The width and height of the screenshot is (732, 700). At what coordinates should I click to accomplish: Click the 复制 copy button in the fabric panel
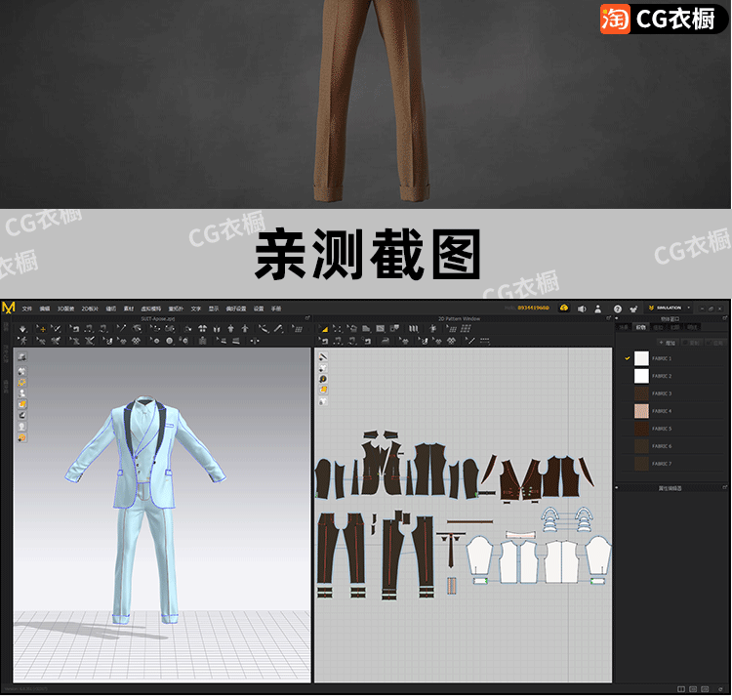coord(694,343)
